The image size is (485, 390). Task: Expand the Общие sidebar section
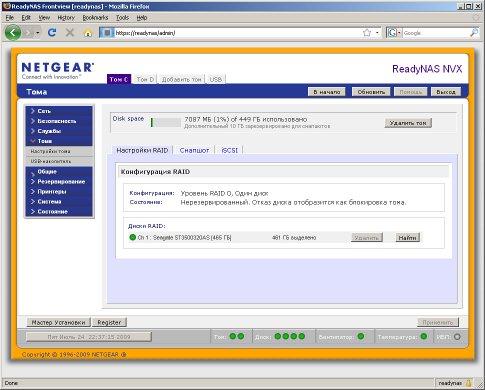[59, 172]
